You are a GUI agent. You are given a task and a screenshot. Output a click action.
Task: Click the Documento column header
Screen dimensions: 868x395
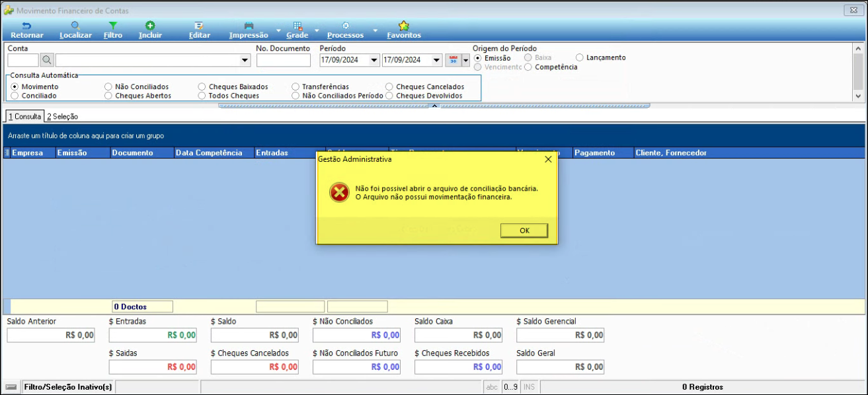[141, 153]
